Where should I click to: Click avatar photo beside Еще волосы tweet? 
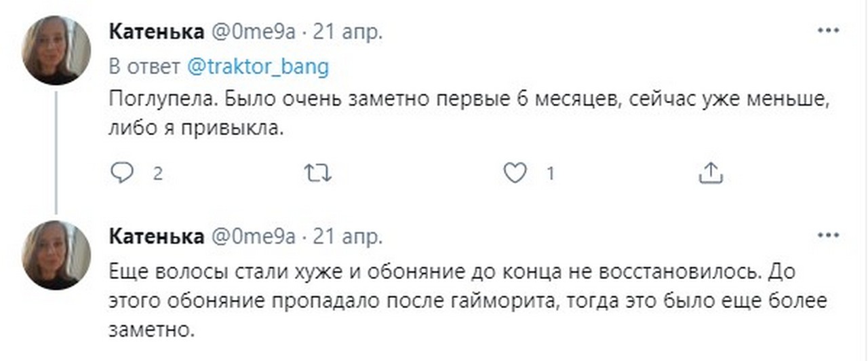pyautogui.click(x=56, y=254)
